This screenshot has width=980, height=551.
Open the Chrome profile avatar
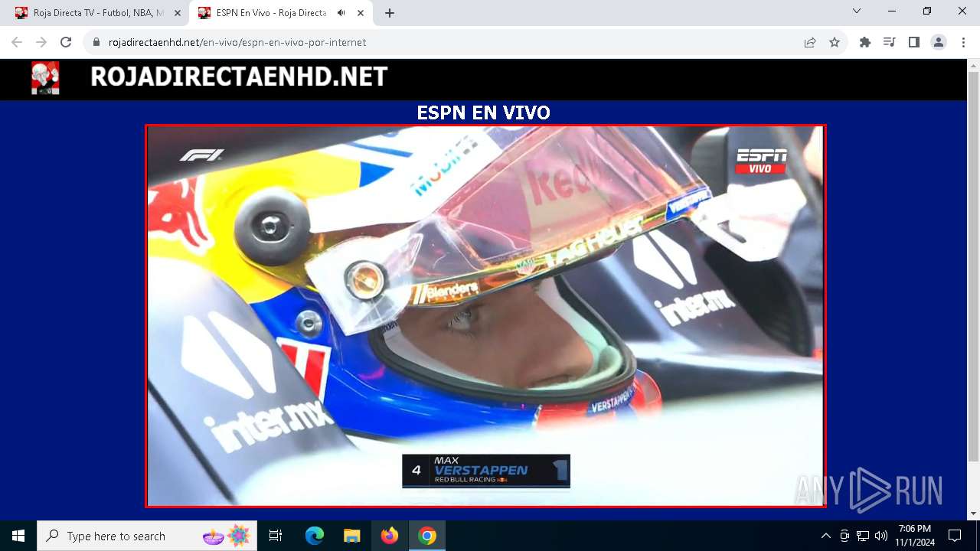point(939,43)
